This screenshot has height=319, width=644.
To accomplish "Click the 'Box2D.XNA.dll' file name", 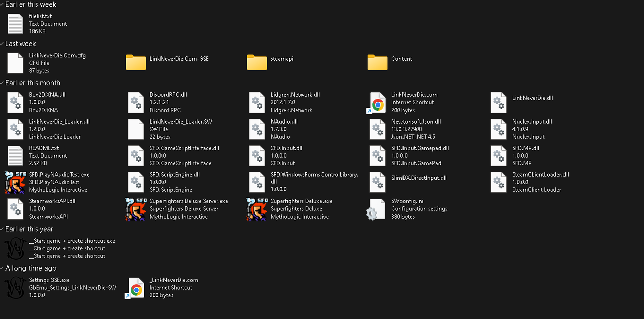I will coord(47,95).
